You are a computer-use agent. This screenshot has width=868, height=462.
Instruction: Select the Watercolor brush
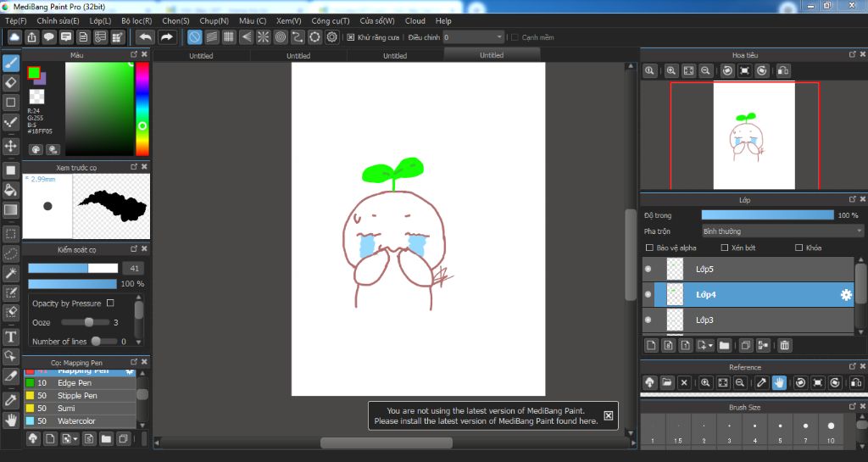click(x=80, y=421)
